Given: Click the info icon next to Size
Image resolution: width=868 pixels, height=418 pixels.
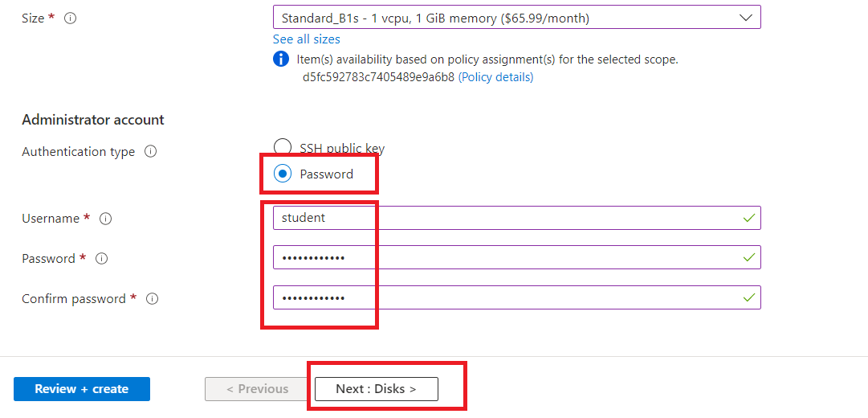Looking at the screenshot, I should (70, 18).
